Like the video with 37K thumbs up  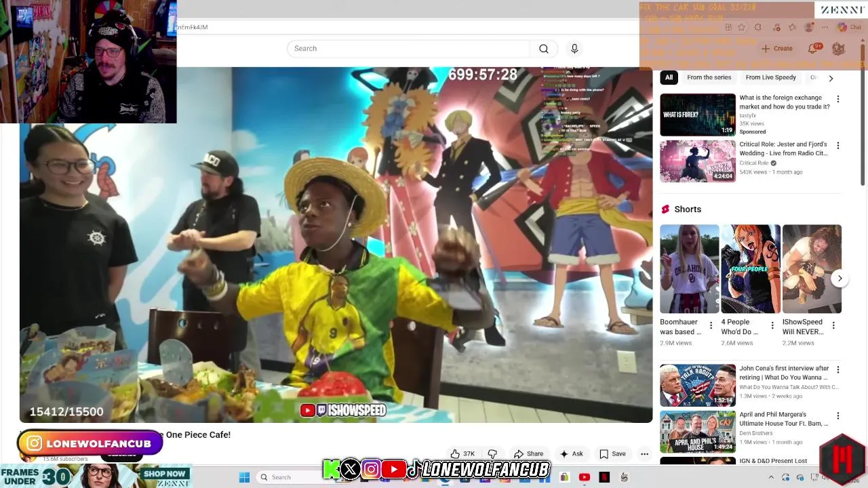tap(462, 454)
